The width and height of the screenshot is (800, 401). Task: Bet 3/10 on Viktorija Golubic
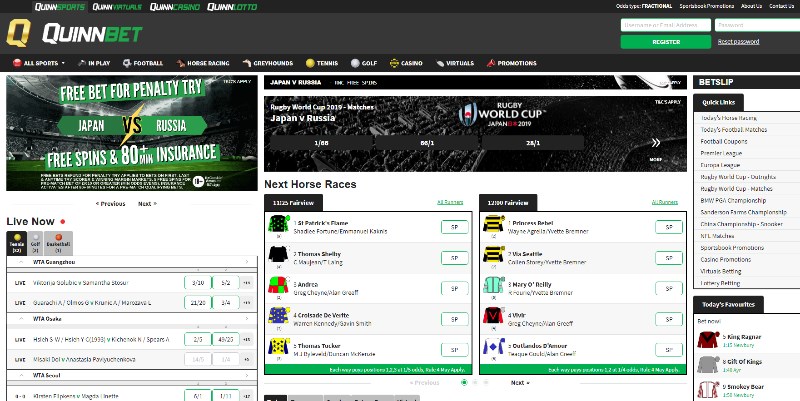coord(198,283)
